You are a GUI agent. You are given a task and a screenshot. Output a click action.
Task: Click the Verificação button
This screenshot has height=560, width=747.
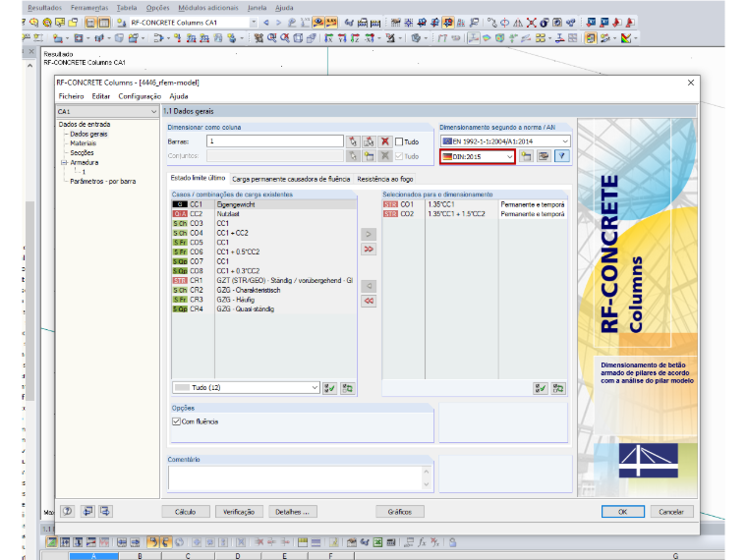point(239,512)
